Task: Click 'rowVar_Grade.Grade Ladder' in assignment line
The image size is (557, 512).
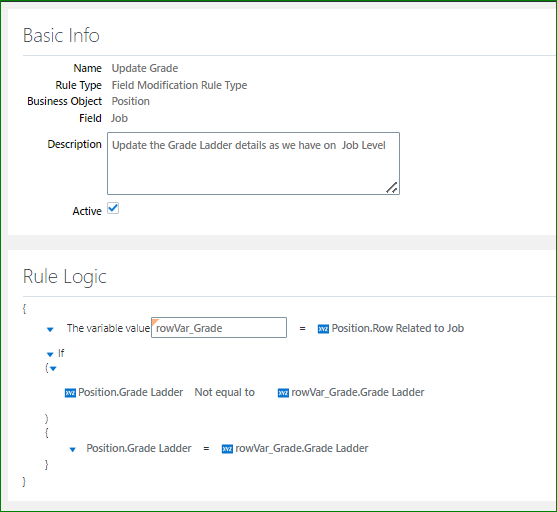Action: click(x=302, y=448)
